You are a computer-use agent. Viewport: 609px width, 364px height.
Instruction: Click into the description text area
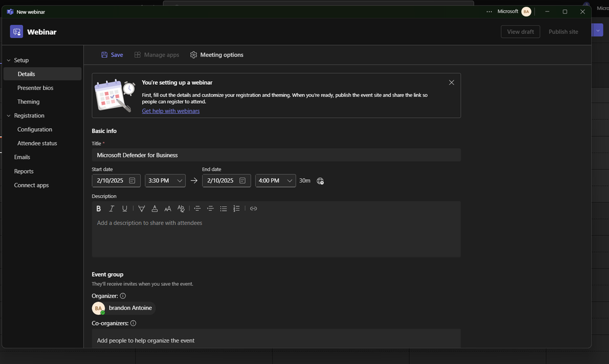tap(276, 236)
